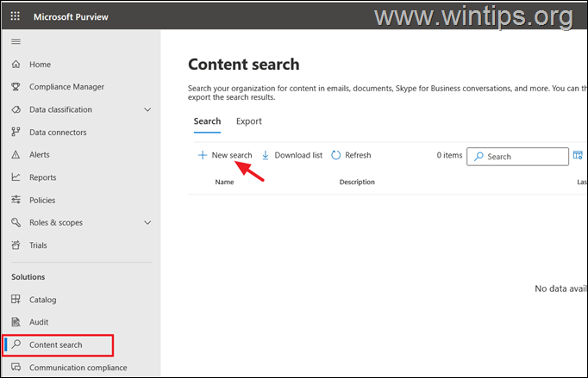This screenshot has height=378, width=588.
Task: Sort by the Name column header
Action: point(224,182)
